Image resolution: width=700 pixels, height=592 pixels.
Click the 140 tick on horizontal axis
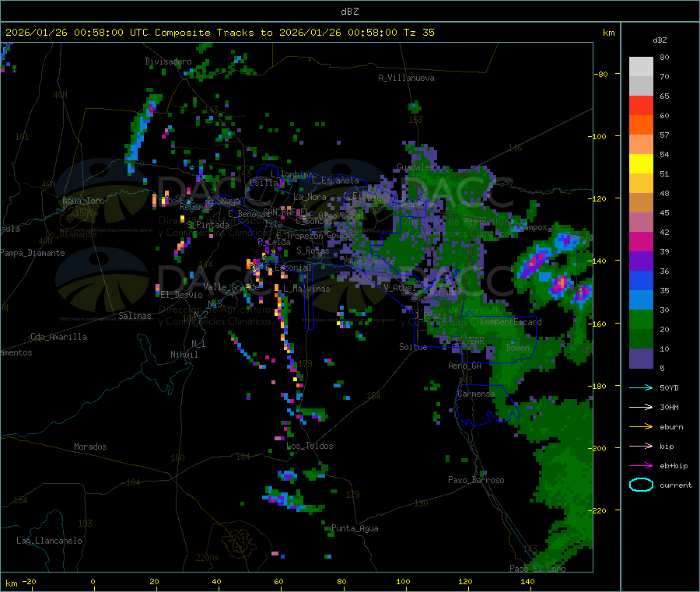point(527,581)
